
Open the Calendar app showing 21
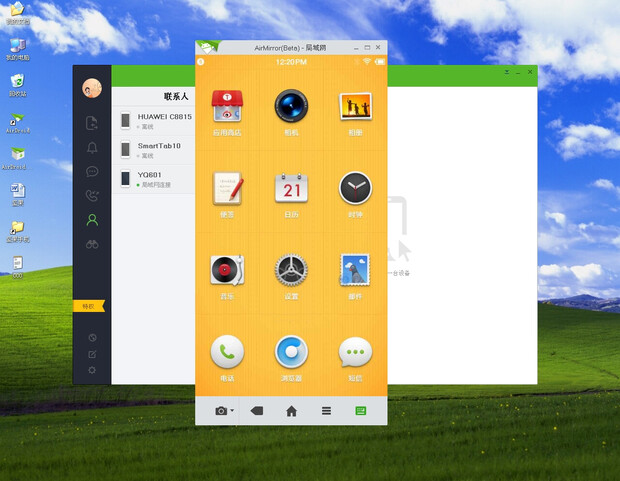[x=291, y=188]
